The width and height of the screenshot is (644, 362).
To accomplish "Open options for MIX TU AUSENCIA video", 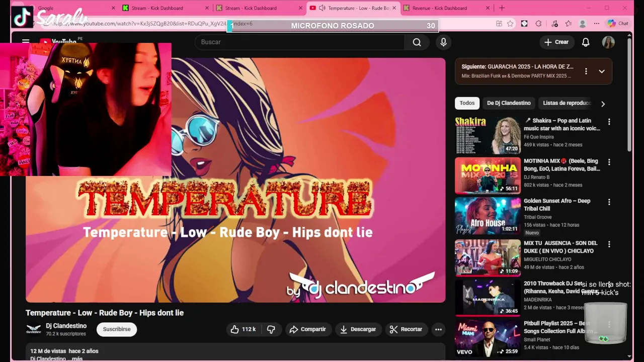I will [x=609, y=244].
